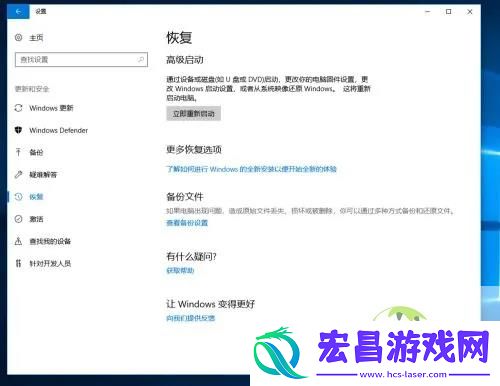This screenshot has height=386, width=500.
Task: Click the 激活 checkmark circle icon
Action: (x=19, y=219)
